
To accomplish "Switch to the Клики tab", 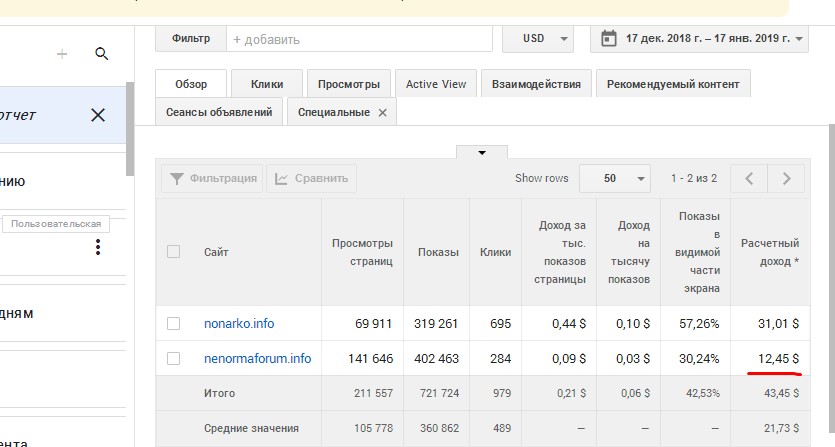I will [x=266, y=84].
